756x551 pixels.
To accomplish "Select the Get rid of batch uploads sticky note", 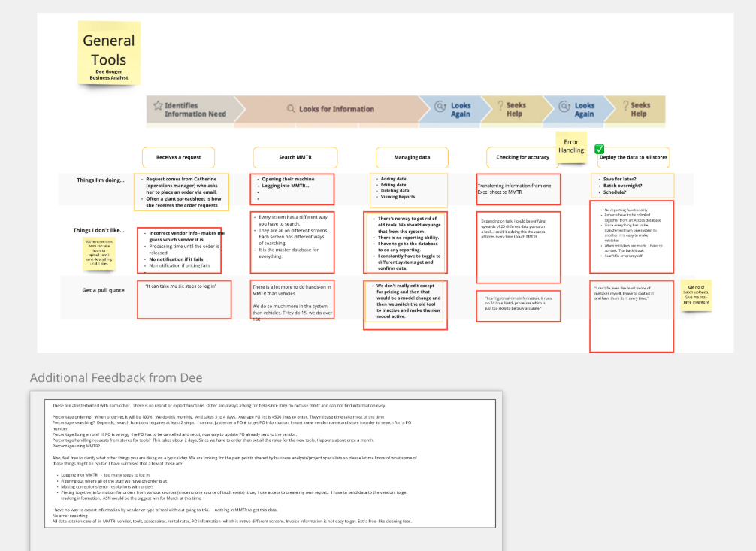I will click(x=697, y=295).
